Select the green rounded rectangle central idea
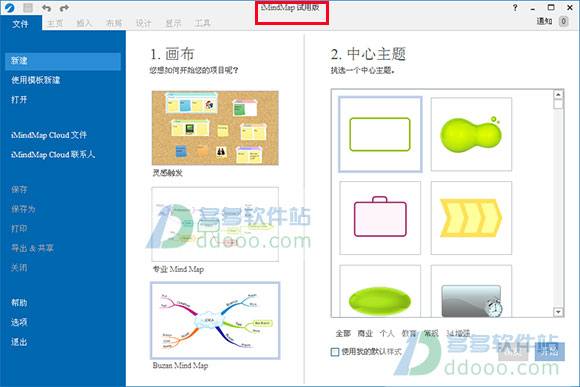Screen dimensions: 580x387 pos(380,134)
